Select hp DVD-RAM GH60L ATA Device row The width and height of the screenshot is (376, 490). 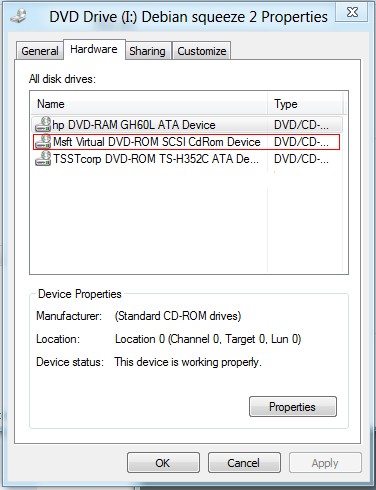(187, 125)
